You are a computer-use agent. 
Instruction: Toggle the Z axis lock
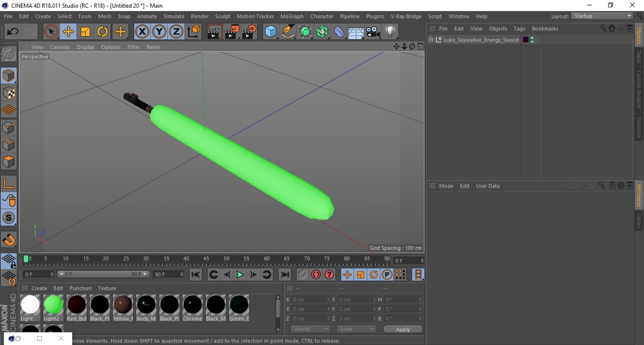[176, 32]
